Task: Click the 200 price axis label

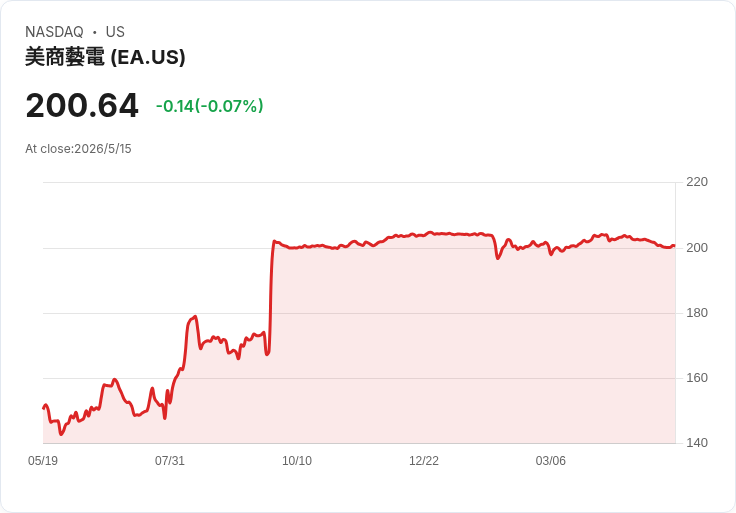Action: [x=697, y=248]
